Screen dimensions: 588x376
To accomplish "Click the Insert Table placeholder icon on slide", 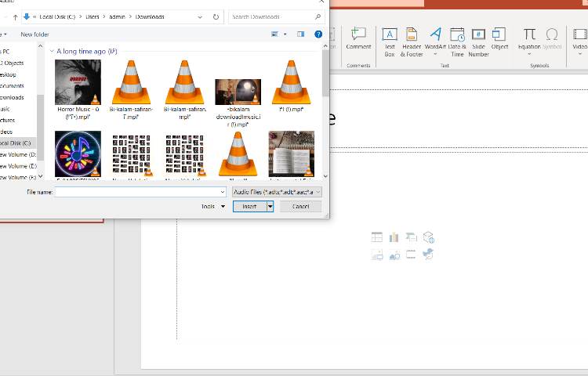I will click(x=377, y=237).
